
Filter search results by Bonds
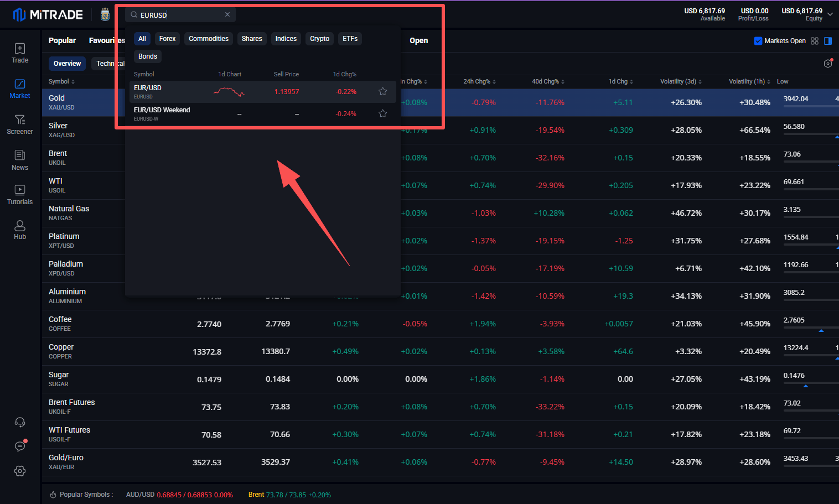click(148, 56)
